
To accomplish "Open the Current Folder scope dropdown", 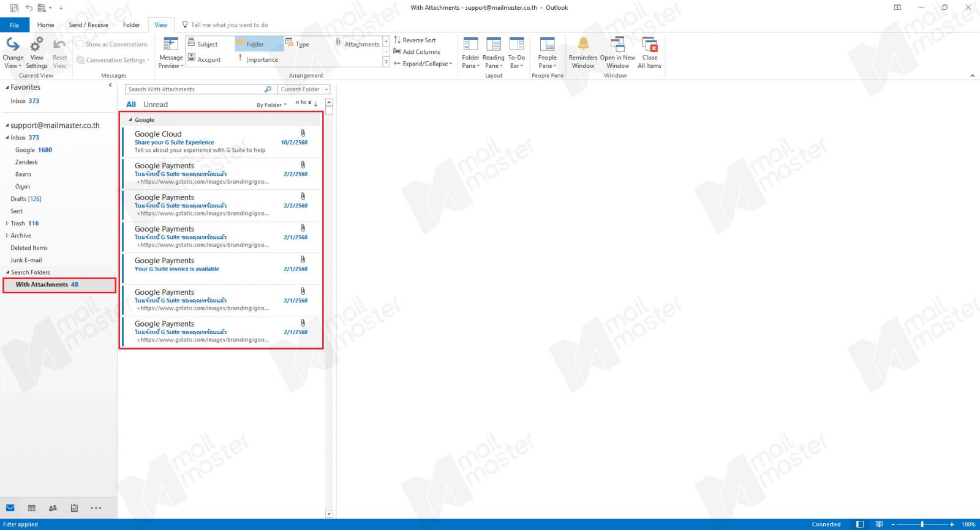I will click(x=304, y=89).
